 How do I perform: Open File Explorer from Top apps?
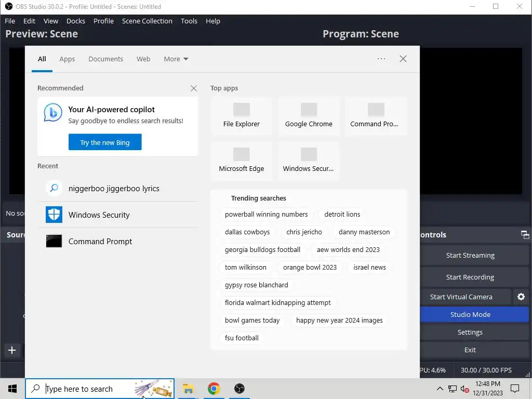point(241,116)
